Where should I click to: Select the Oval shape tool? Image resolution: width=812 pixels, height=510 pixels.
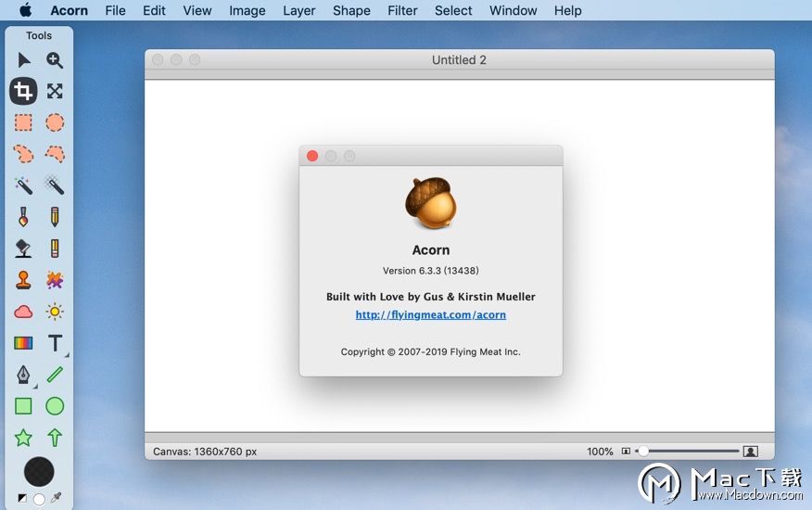55,406
